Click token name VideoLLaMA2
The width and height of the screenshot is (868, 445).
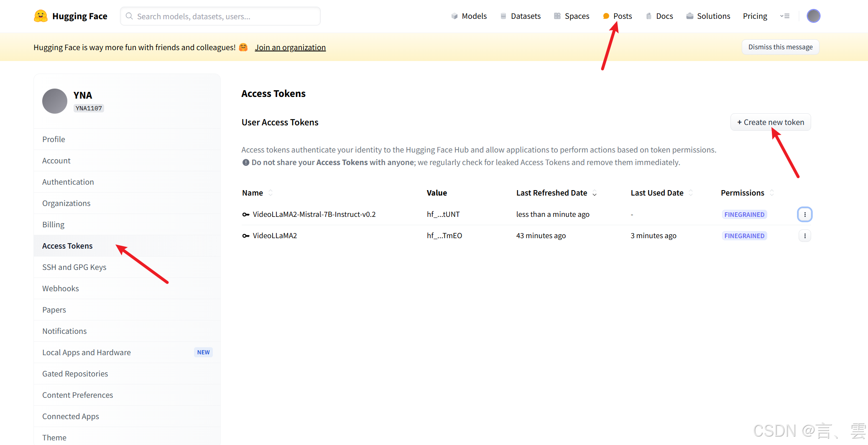coord(275,236)
